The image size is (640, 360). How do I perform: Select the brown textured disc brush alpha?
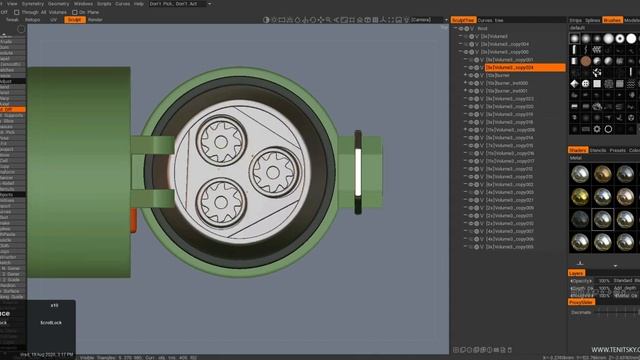pyautogui.click(x=586, y=61)
